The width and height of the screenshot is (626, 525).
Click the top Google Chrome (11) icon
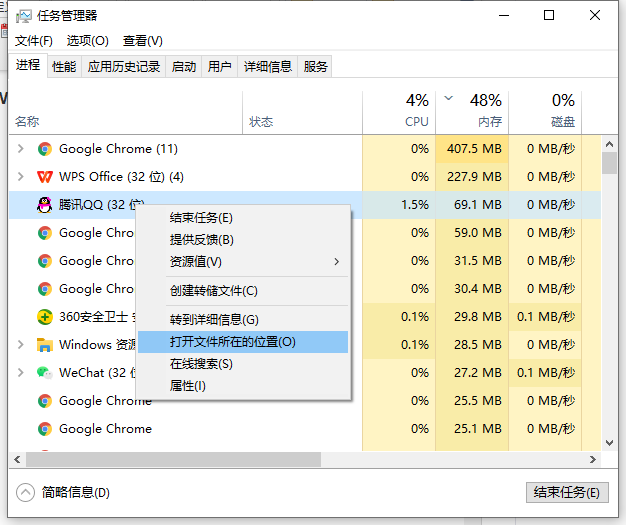(44, 149)
